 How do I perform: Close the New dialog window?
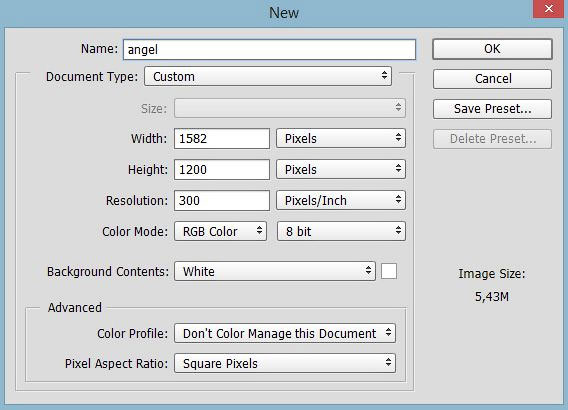coord(549,8)
